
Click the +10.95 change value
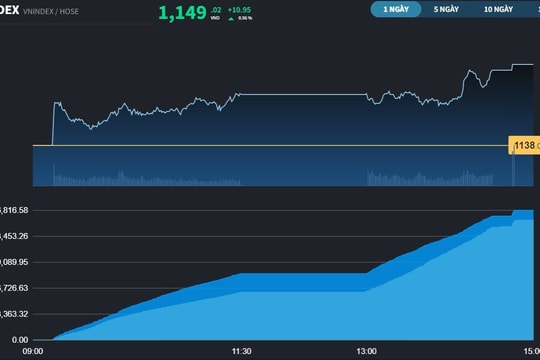(239, 10)
